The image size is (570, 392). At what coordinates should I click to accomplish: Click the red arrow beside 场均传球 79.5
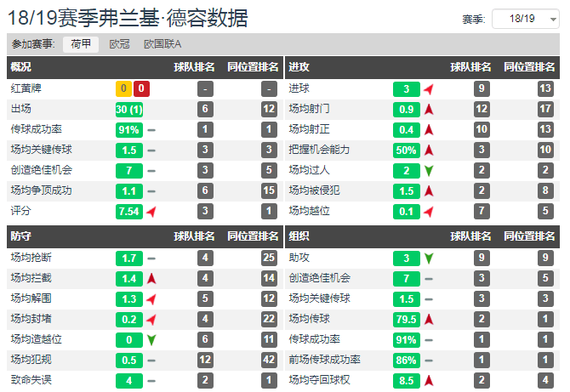[429, 320]
